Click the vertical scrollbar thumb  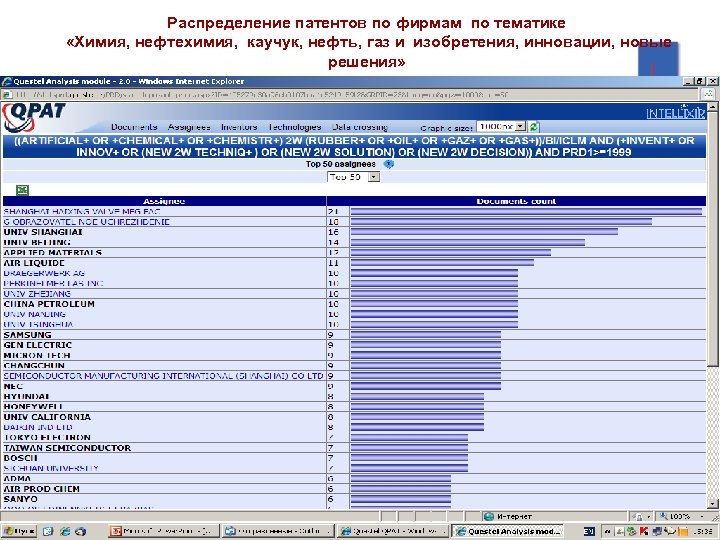pyautogui.click(x=712, y=239)
